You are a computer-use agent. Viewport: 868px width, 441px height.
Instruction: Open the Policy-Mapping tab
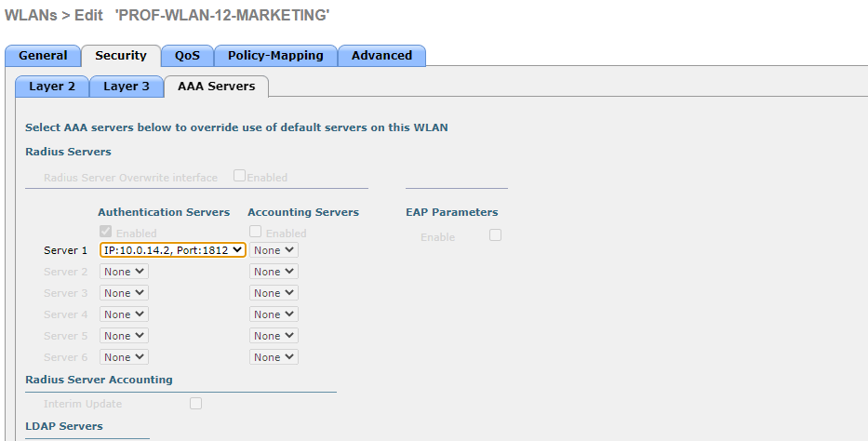click(x=275, y=56)
